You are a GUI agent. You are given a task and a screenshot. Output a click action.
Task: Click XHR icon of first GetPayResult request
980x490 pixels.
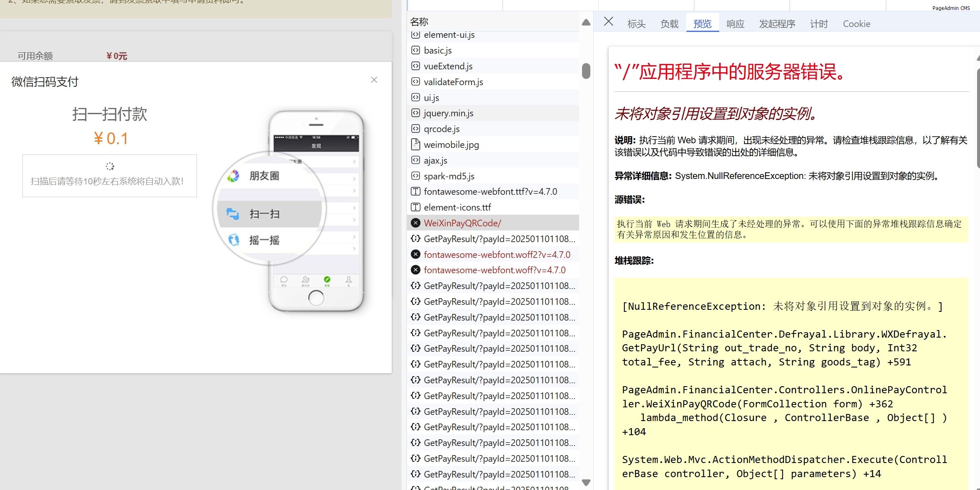415,239
